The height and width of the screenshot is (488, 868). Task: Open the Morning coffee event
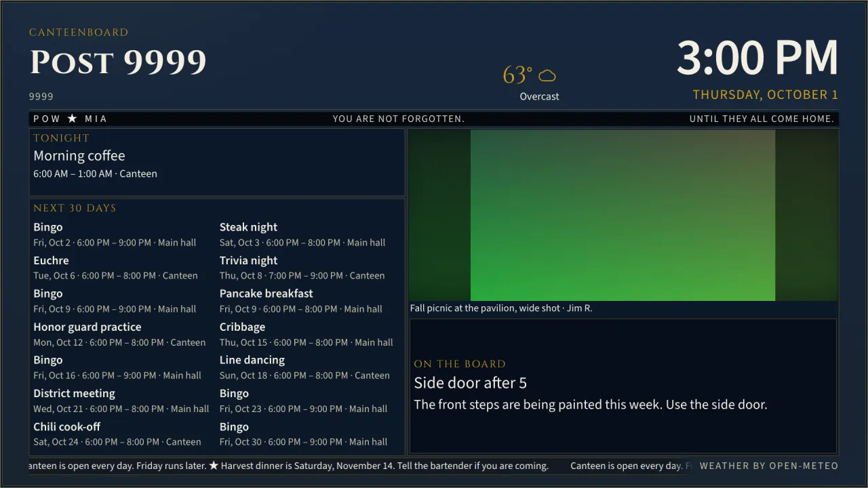pos(79,156)
